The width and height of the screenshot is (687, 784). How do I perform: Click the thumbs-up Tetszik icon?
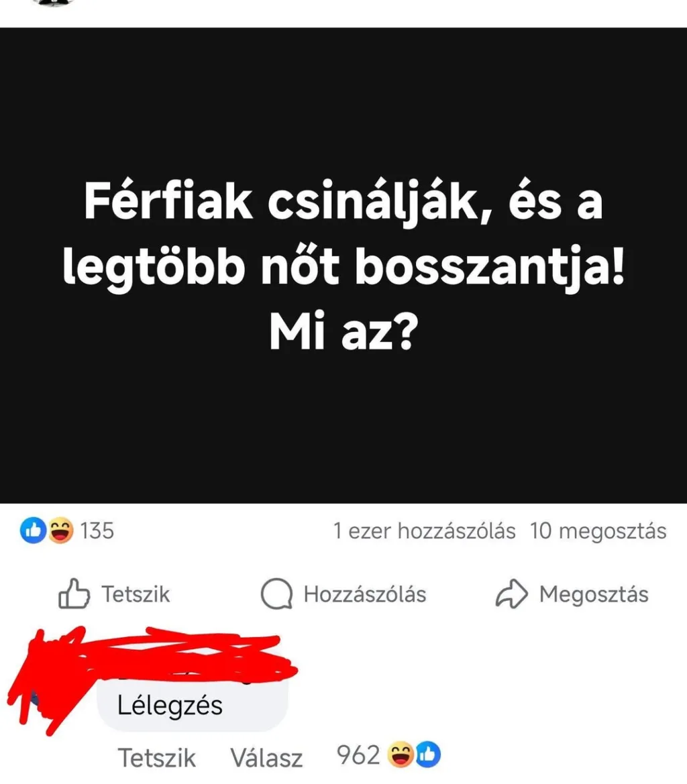[x=74, y=594]
